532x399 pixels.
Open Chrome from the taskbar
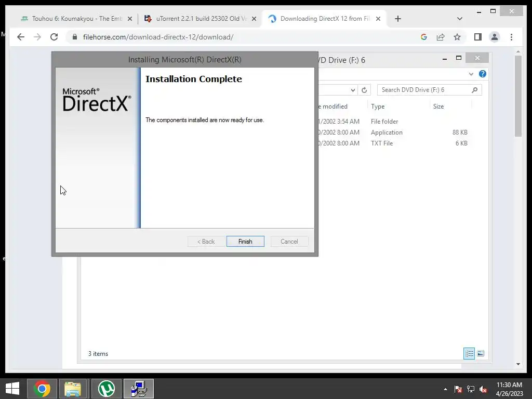(x=42, y=389)
